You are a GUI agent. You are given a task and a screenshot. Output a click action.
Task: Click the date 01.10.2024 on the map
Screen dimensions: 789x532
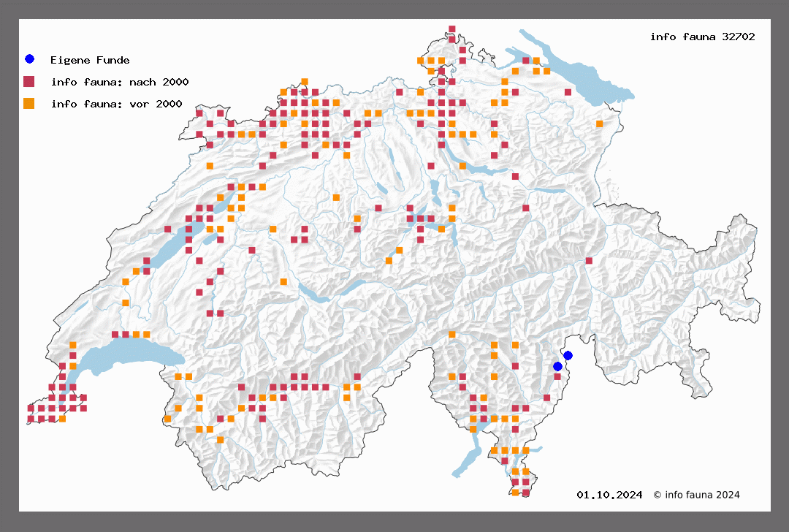coord(609,495)
